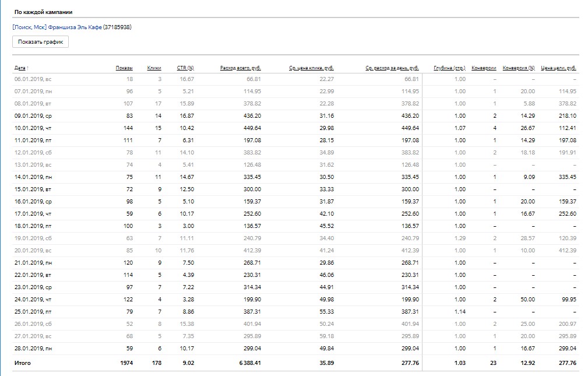Open the Франшиза Эль Кафе campaign link
The width and height of the screenshot is (588, 376).
pos(57,27)
